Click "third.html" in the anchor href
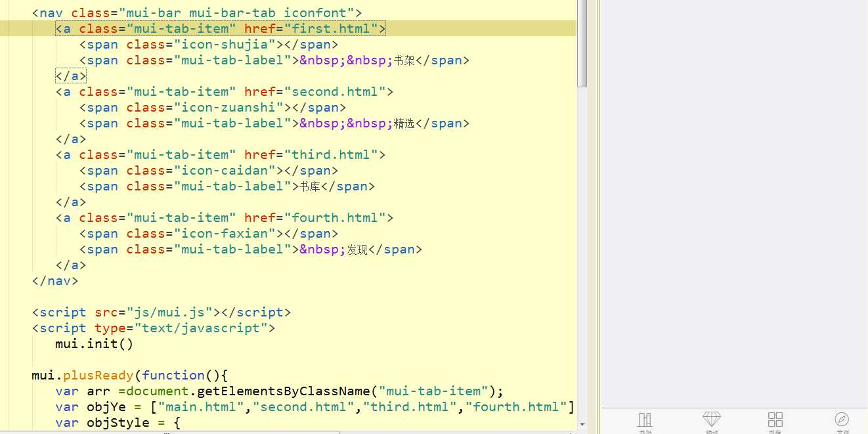Image resolution: width=868 pixels, height=434 pixels. pyautogui.click(x=331, y=154)
